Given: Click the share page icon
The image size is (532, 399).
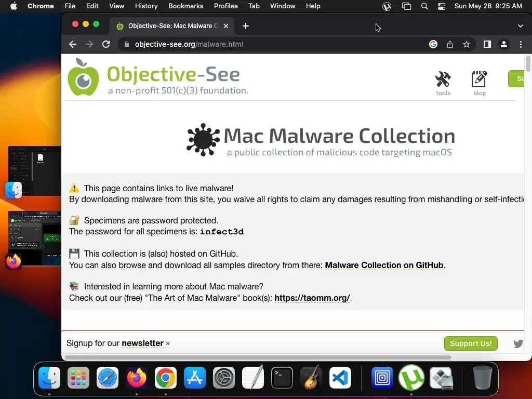Looking at the screenshot, I should click(450, 44).
